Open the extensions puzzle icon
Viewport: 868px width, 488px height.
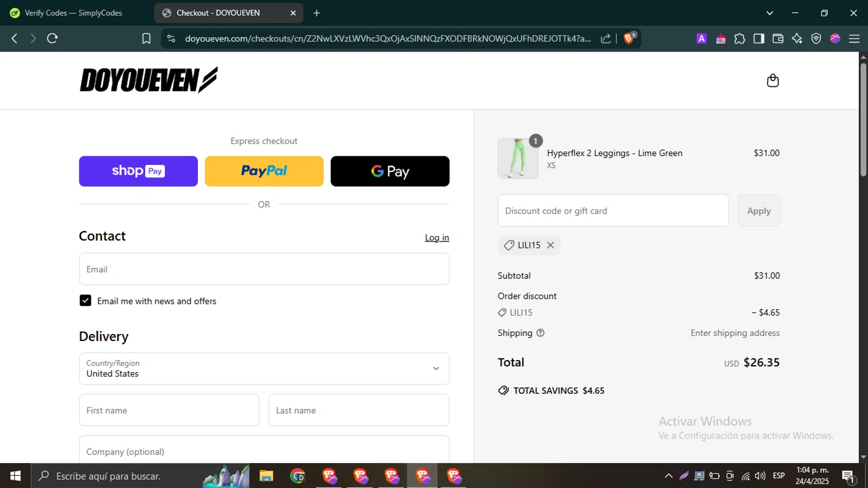740,39
